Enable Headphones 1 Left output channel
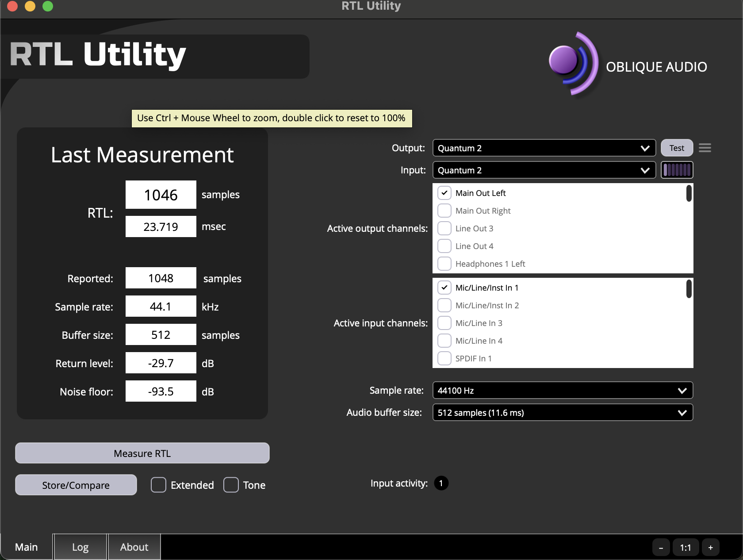 point(444,264)
